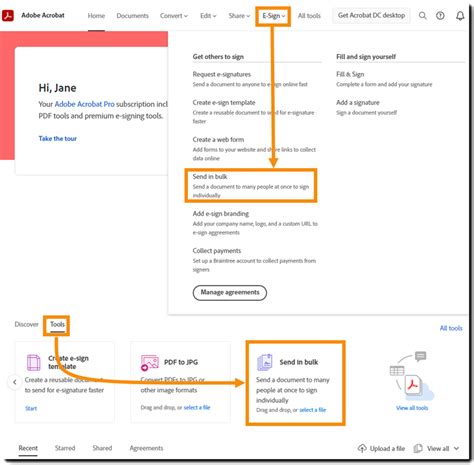Open the Starred tab
This screenshot has height=465, width=474.
[x=65, y=448]
